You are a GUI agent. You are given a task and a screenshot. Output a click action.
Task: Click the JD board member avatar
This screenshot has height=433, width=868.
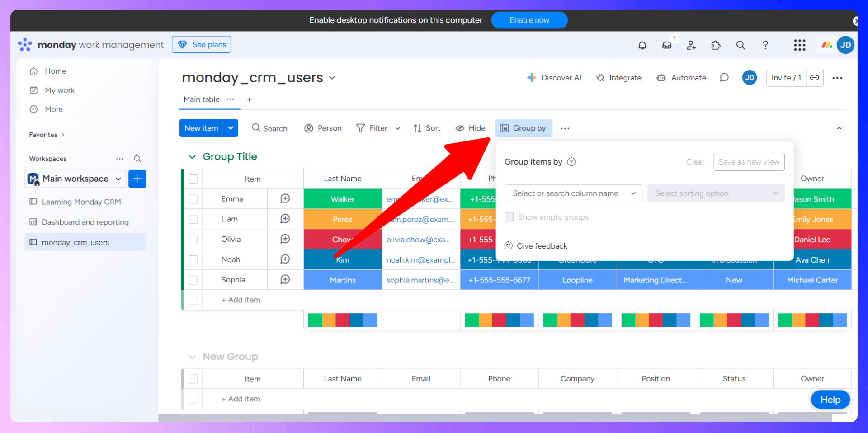click(x=750, y=78)
